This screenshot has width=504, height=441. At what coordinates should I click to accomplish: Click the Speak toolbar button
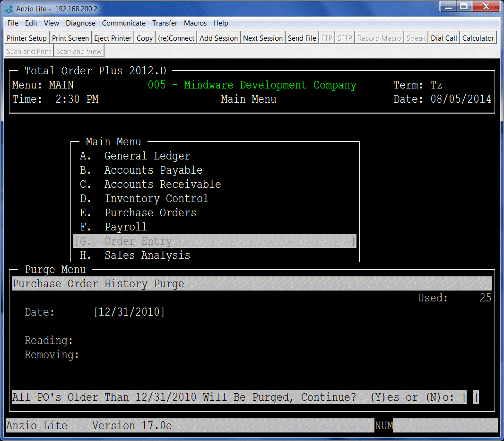pyautogui.click(x=416, y=38)
